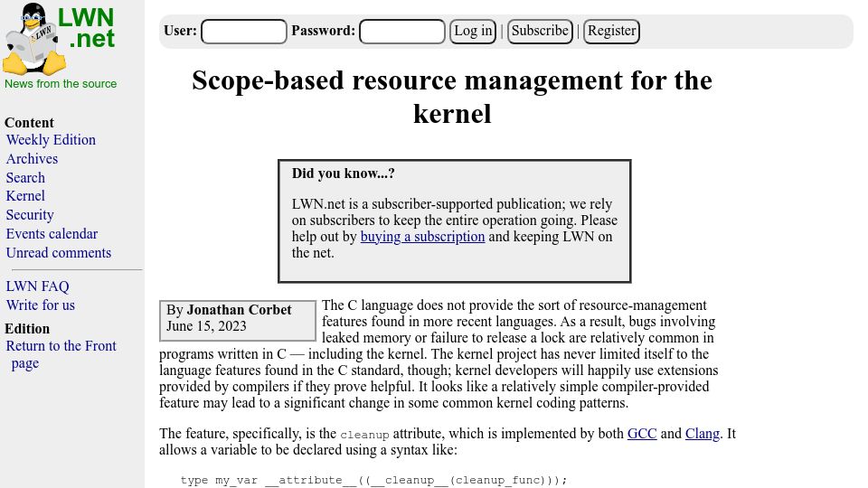Click the Register button
The width and height of the screenshot is (868, 488).
tap(612, 31)
